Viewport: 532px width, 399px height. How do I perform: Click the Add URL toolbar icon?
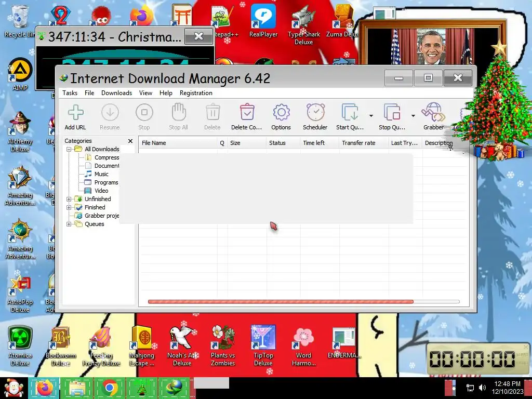tap(75, 112)
